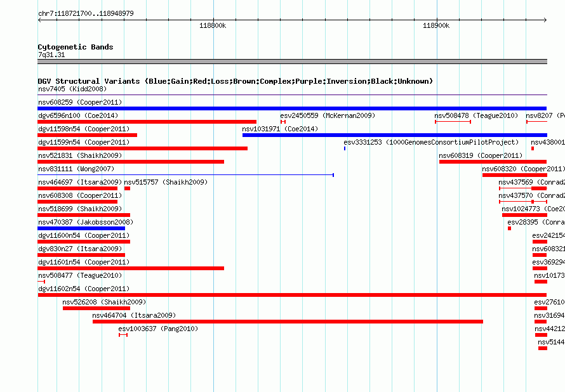The height and width of the screenshot is (392, 565).
Task: Select the dgv6596n100 (Coe2014) label
Action: [78, 115]
